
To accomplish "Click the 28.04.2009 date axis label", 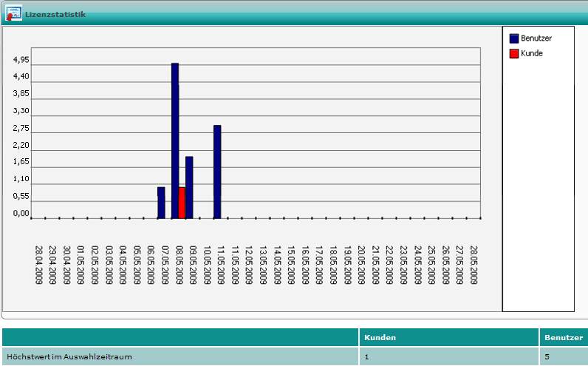I will point(39,264).
